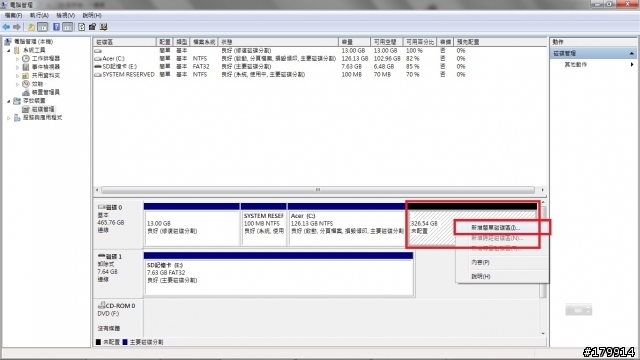
Task: Open the 執行(A) menu
Action: (x=39, y=16)
